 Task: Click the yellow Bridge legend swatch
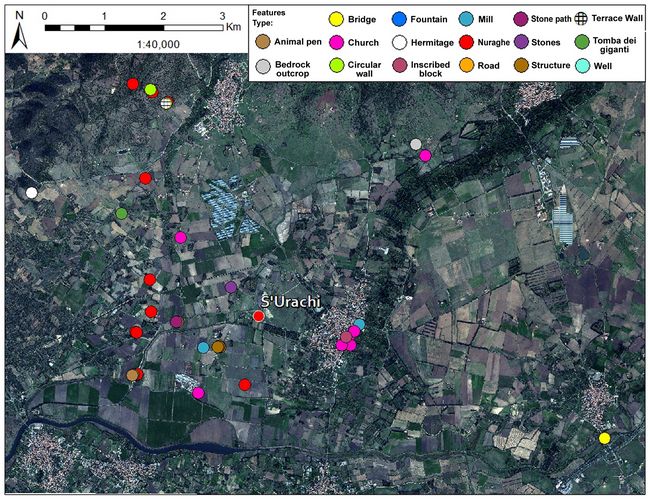click(336, 19)
